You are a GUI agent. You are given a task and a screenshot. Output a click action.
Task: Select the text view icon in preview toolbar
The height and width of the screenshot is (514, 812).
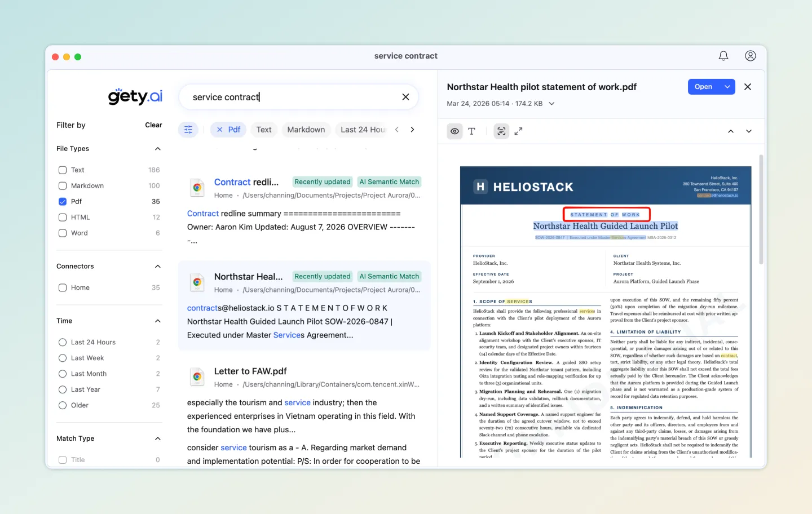pyautogui.click(x=472, y=131)
